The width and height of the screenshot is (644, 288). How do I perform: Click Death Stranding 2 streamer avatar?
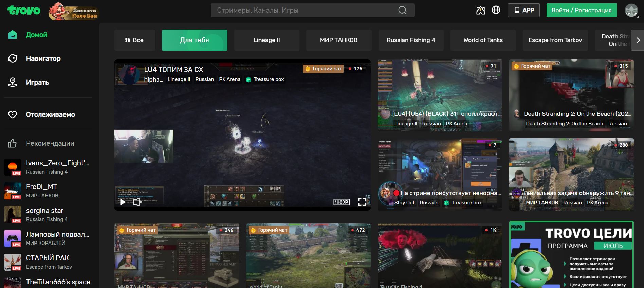[517, 113]
